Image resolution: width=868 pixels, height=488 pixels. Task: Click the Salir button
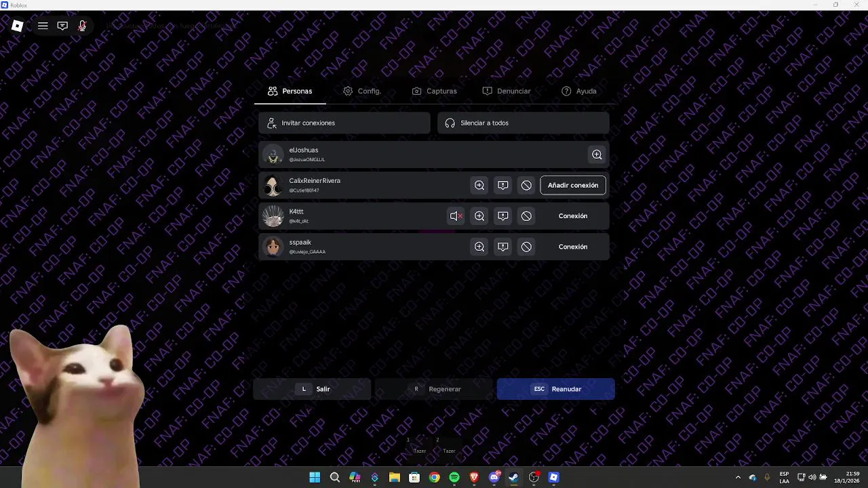pos(312,389)
